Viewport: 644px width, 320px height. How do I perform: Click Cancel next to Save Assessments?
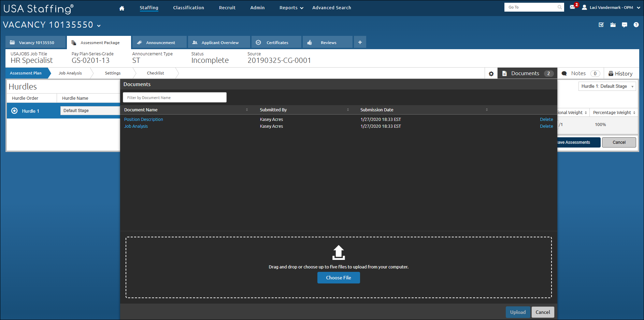[x=619, y=142]
